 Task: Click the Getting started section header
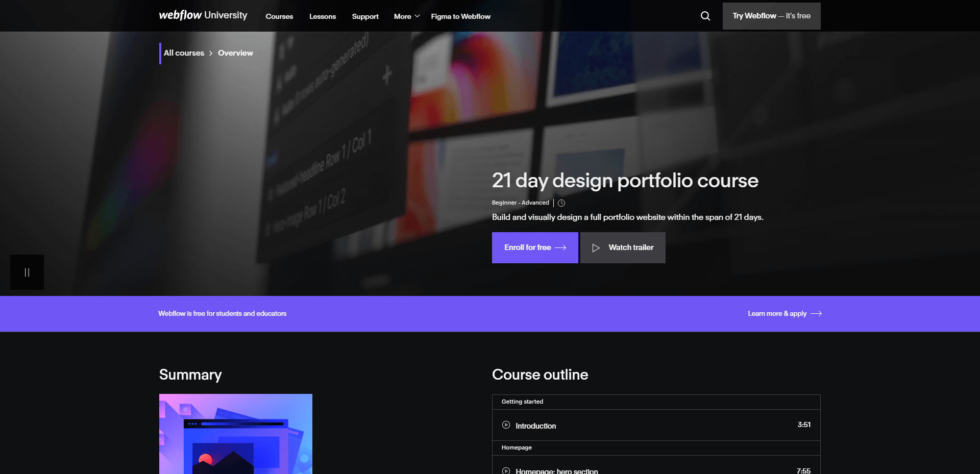point(656,402)
